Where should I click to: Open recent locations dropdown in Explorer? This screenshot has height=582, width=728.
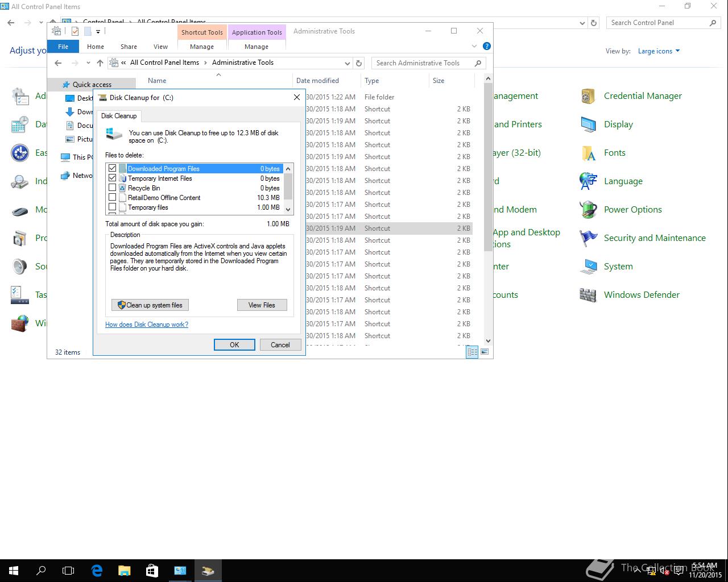(x=88, y=63)
